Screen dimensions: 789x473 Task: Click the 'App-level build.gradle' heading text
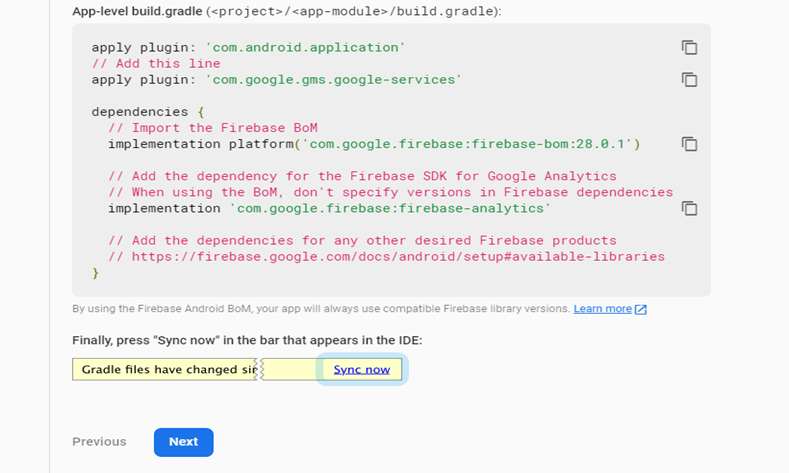(137, 11)
